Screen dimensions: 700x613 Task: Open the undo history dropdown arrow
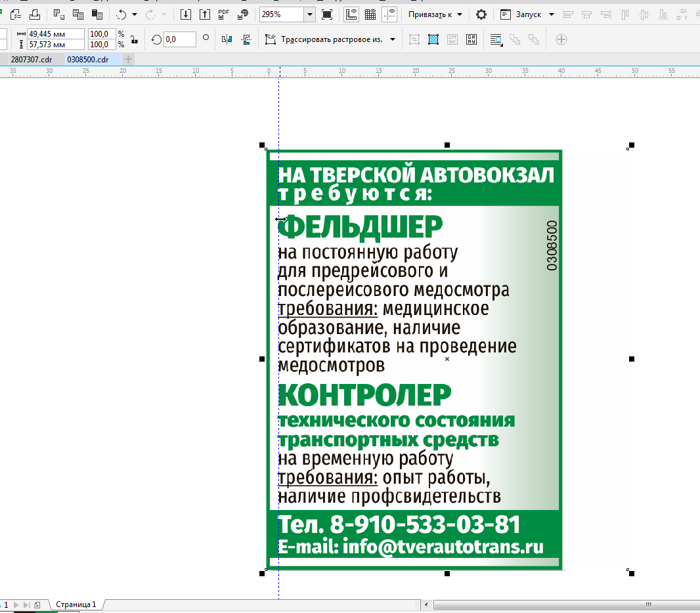135,14
